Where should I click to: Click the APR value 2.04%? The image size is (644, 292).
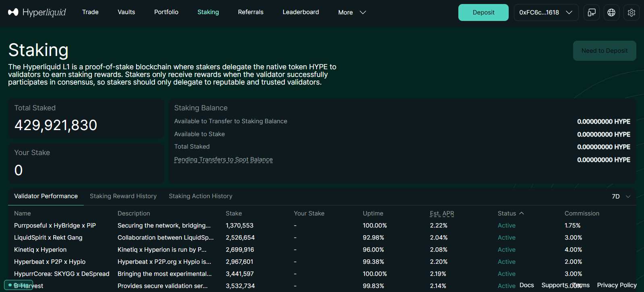point(439,238)
